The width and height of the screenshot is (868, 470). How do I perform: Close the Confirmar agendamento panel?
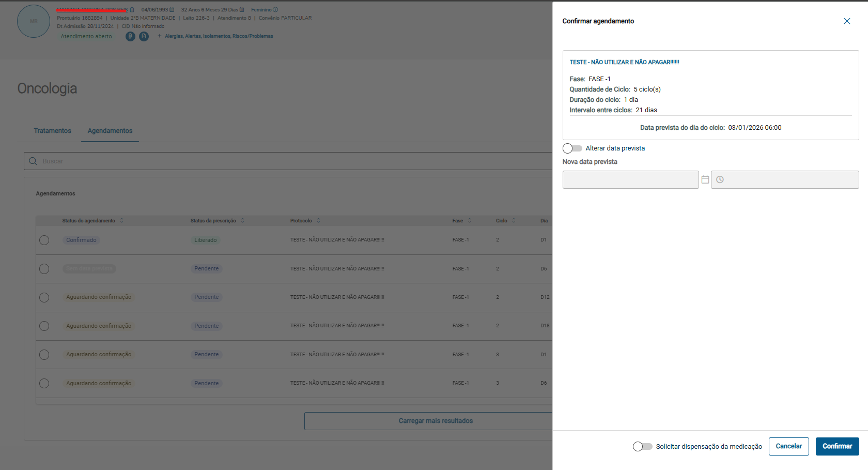(x=847, y=21)
